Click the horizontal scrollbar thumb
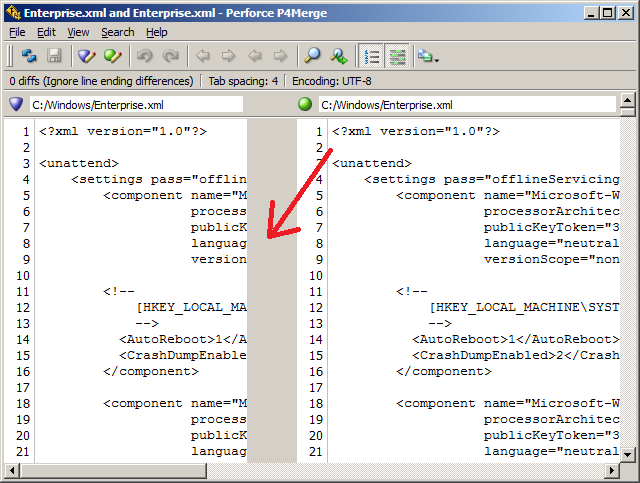 click(113, 470)
